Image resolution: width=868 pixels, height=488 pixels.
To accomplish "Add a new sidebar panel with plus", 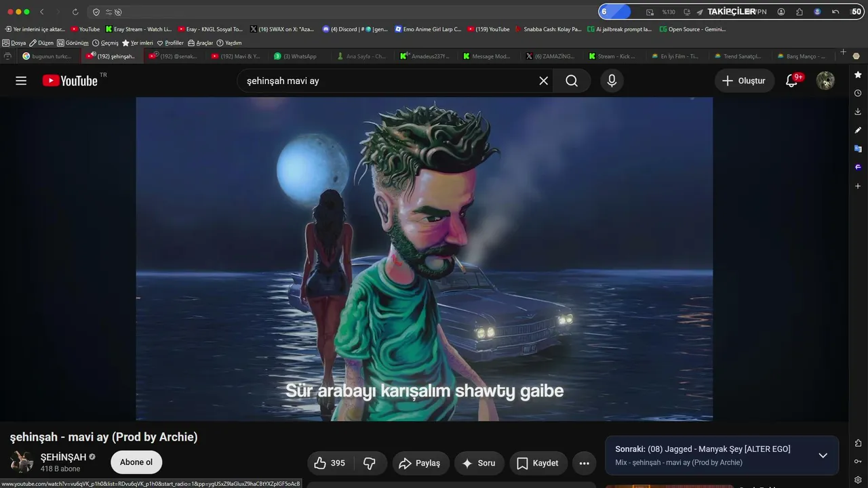I will pos(858,186).
